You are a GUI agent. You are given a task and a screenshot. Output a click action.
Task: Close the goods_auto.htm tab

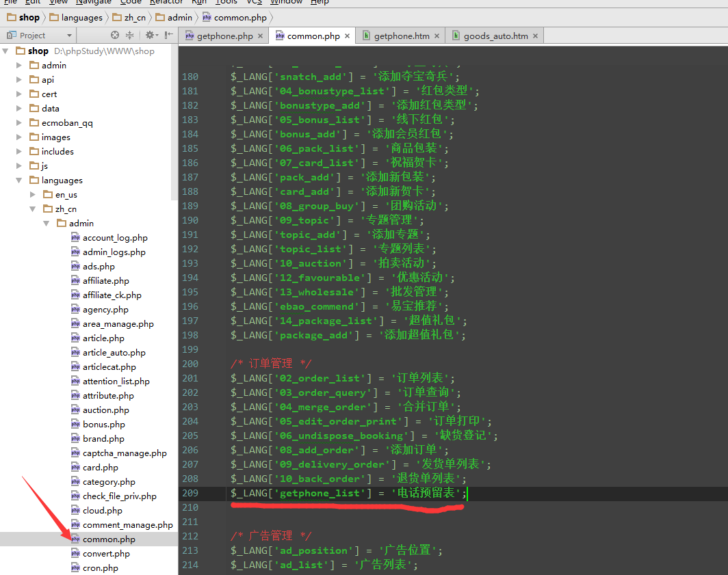535,36
